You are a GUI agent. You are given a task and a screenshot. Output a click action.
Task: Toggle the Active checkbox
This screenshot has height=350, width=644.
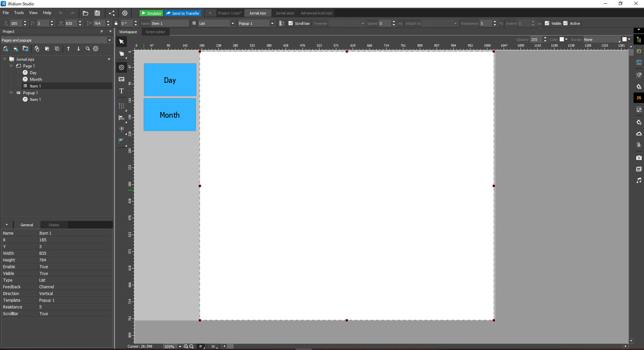[x=565, y=23]
